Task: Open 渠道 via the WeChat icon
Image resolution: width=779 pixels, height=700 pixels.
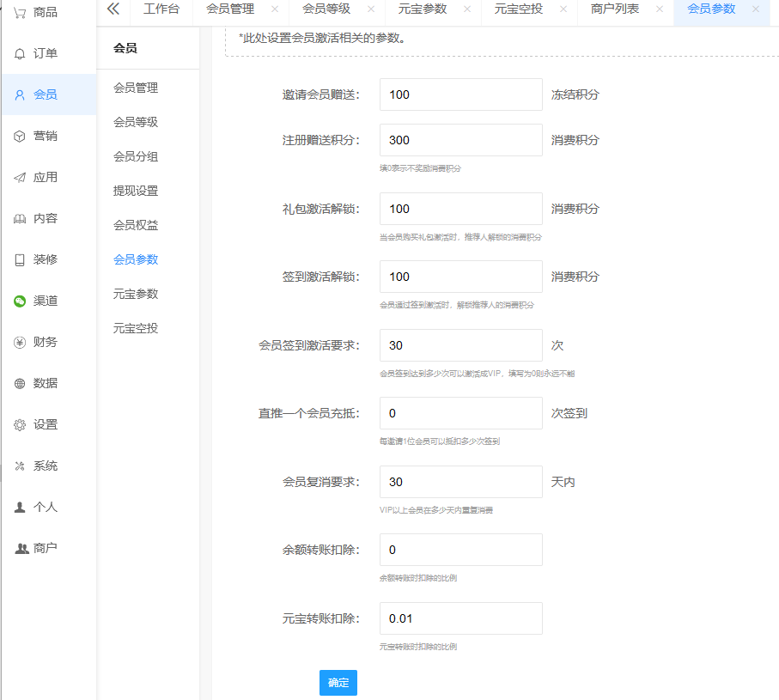Action: (20, 301)
